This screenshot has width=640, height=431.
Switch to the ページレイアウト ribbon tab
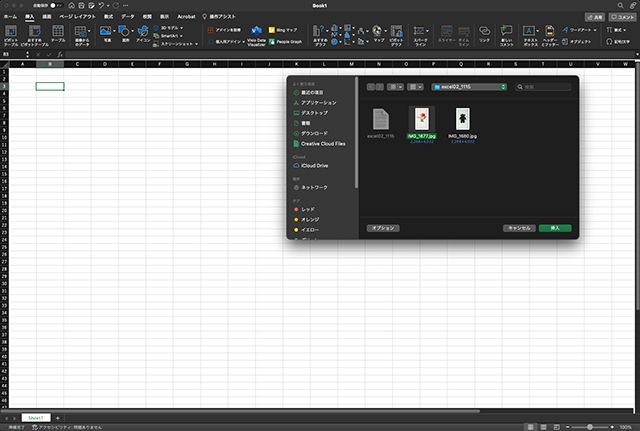(79, 17)
